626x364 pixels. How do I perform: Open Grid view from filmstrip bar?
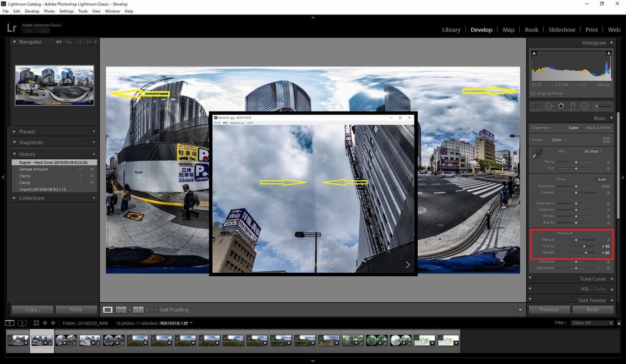click(36, 323)
